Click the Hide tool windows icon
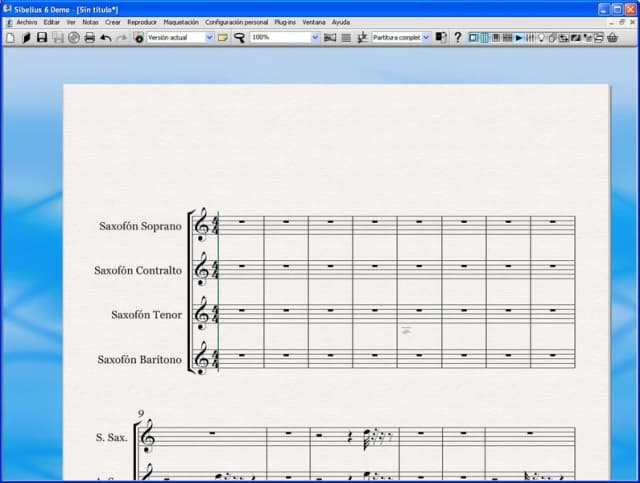 598,38
